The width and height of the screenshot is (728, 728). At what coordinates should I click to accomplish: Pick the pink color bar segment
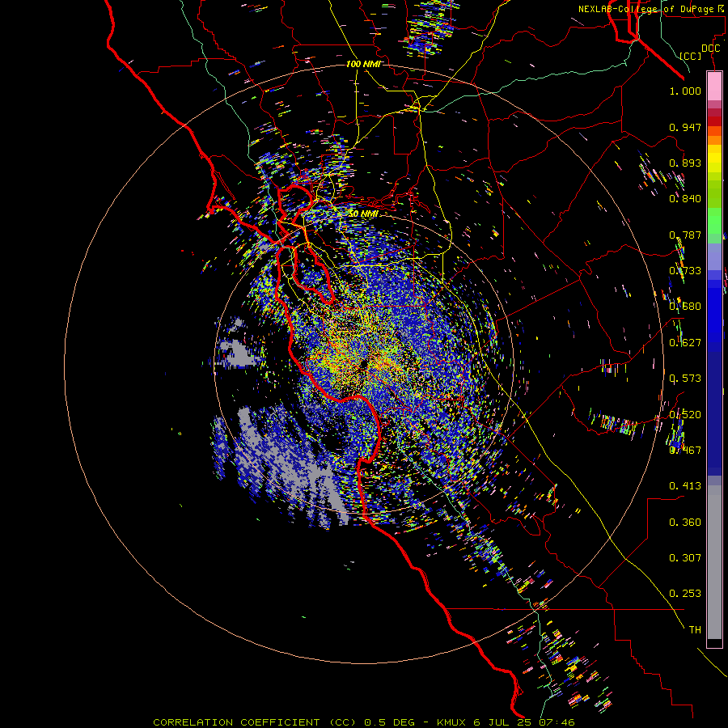(x=714, y=86)
